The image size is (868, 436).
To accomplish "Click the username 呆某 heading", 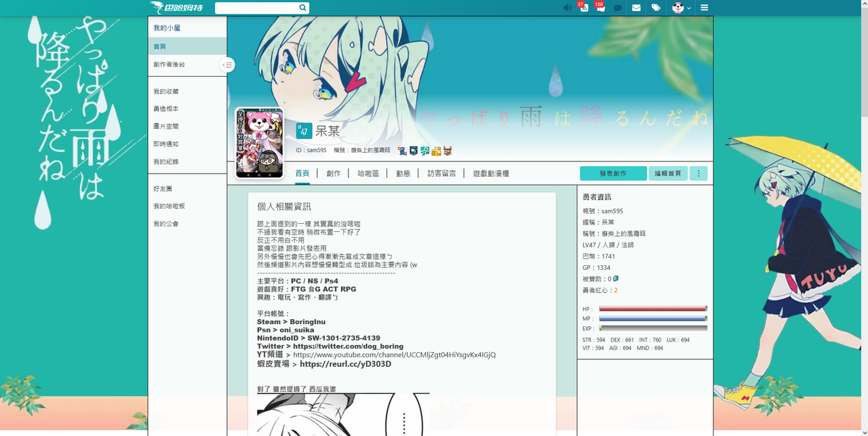I will tap(328, 131).
